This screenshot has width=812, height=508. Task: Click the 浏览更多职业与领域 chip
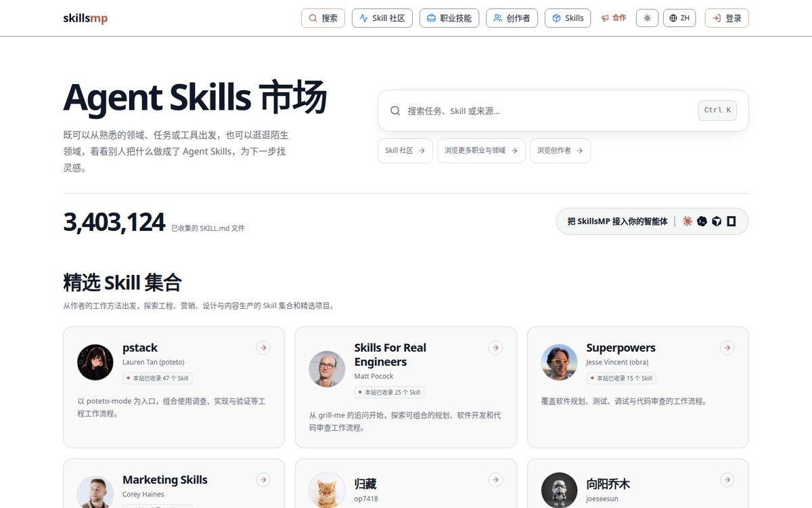tap(481, 150)
